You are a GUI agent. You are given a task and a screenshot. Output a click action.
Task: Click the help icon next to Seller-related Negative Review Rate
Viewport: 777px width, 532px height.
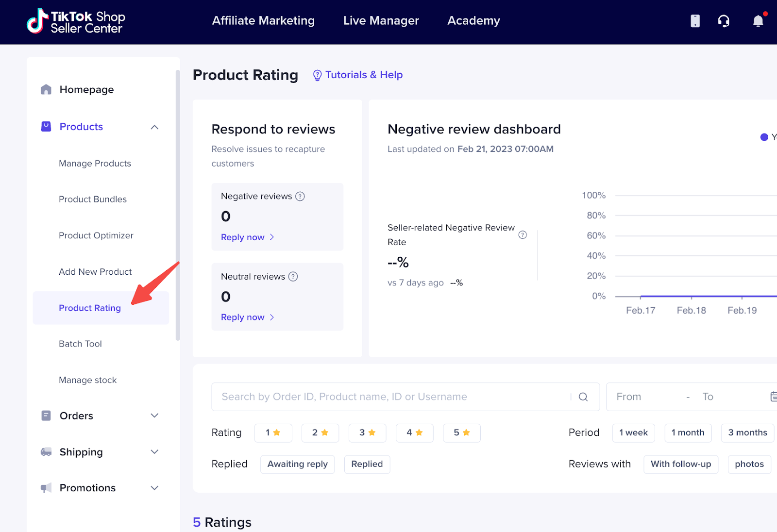point(523,234)
